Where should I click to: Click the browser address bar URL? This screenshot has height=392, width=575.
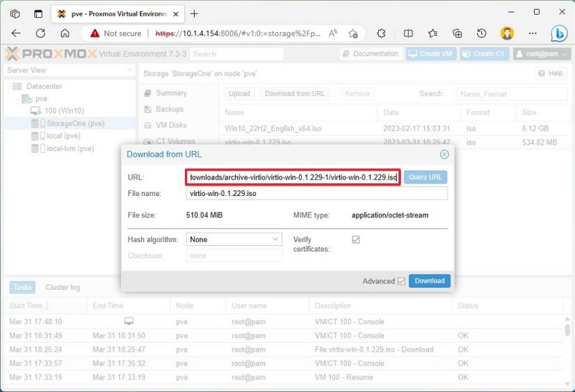238,33
